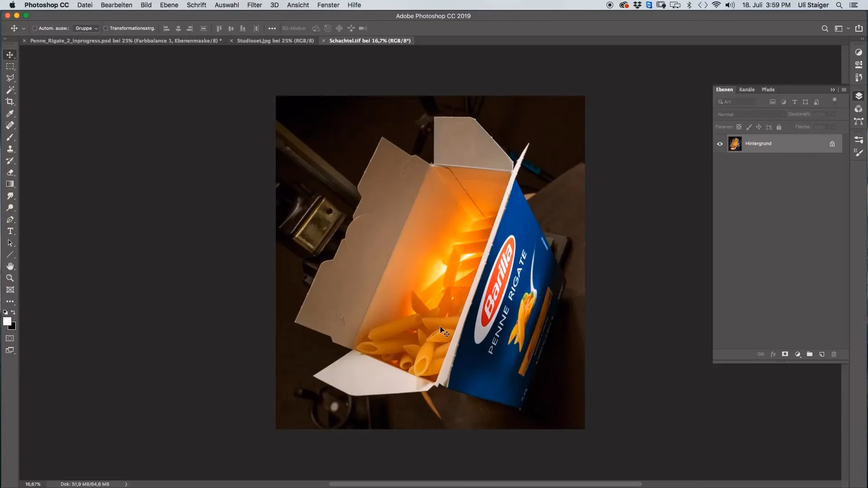Open the Layers panel flyout menu
Viewport: 868px width, 488px height.
point(844,89)
